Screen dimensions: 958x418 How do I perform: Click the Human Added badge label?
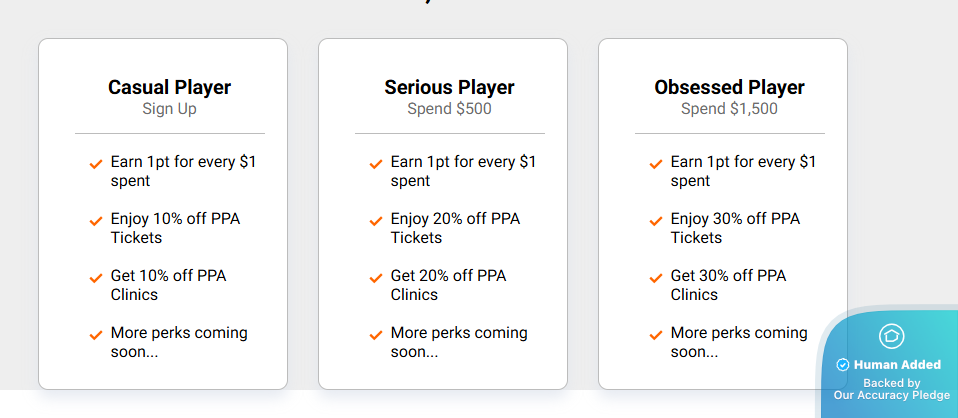(x=897, y=365)
